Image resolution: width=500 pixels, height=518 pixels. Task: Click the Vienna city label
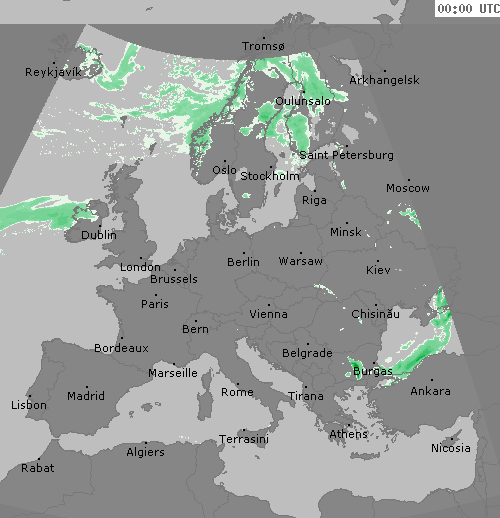tap(269, 314)
